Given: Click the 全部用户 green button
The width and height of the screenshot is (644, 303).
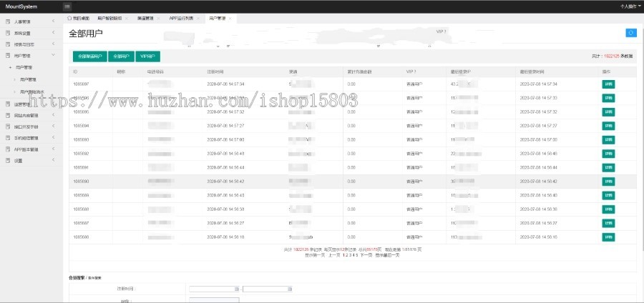Looking at the screenshot, I should 121,56.
